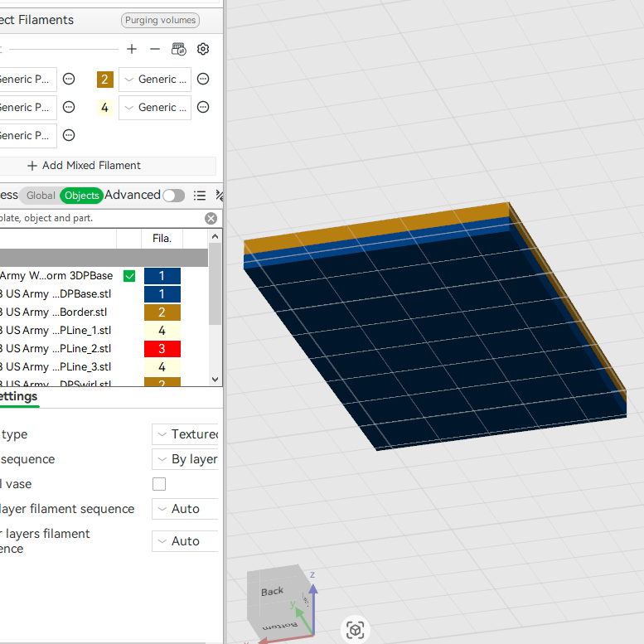
Task: Open options for filament 2 ellipsis icon
Action: [203, 79]
